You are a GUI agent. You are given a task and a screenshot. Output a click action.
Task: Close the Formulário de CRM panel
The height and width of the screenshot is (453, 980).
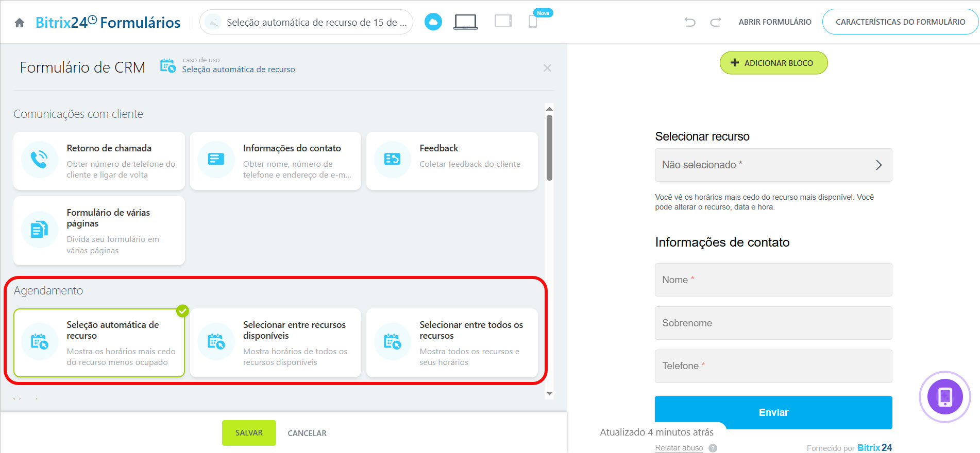tap(547, 68)
